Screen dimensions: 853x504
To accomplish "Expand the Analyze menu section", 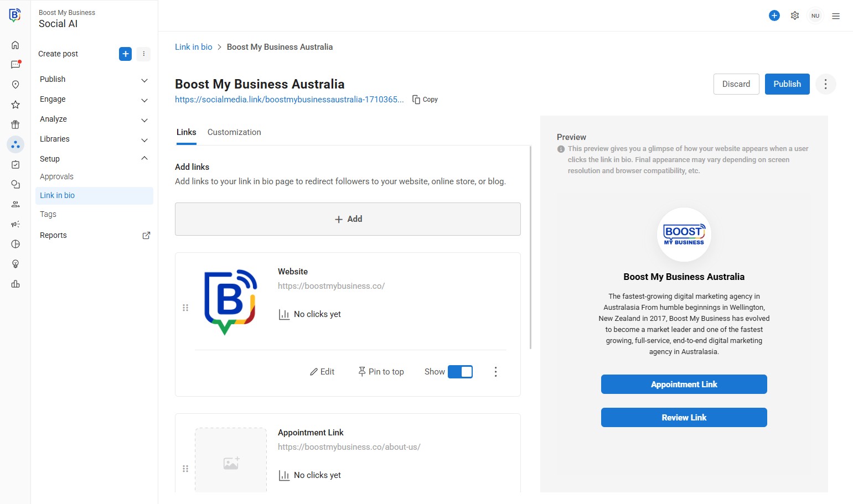I will [x=144, y=119].
